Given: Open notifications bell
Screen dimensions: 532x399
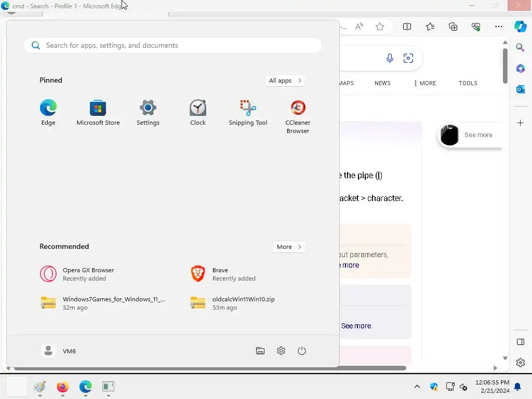Looking at the screenshot, I should pos(518,387).
